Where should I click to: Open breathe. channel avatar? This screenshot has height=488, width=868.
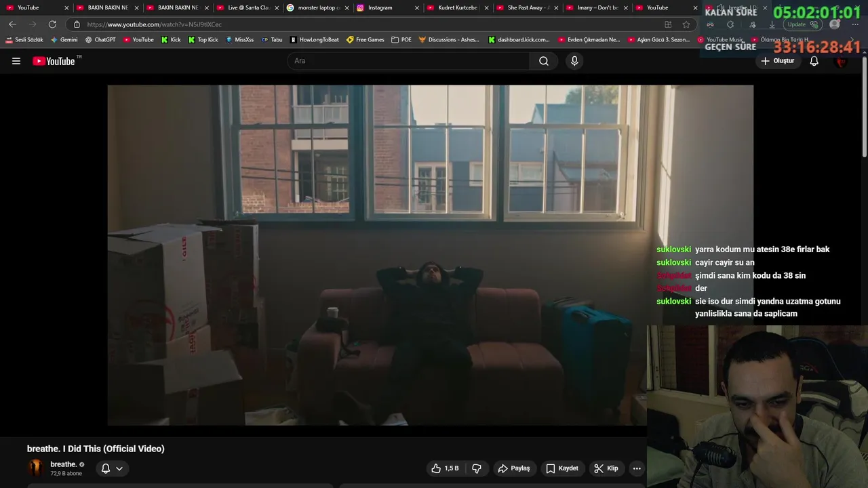click(x=35, y=468)
